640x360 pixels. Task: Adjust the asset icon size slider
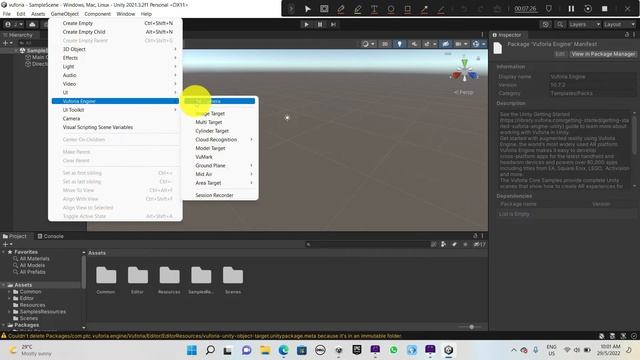[x=470, y=327]
